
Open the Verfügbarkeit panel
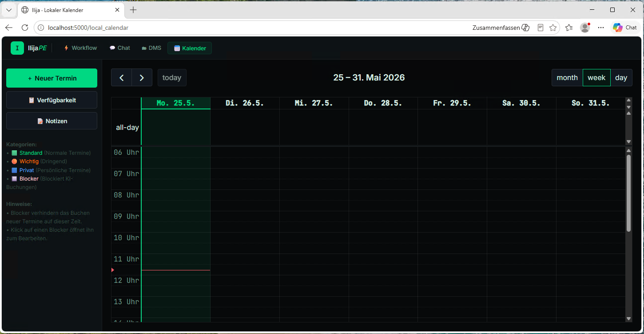tap(52, 100)
